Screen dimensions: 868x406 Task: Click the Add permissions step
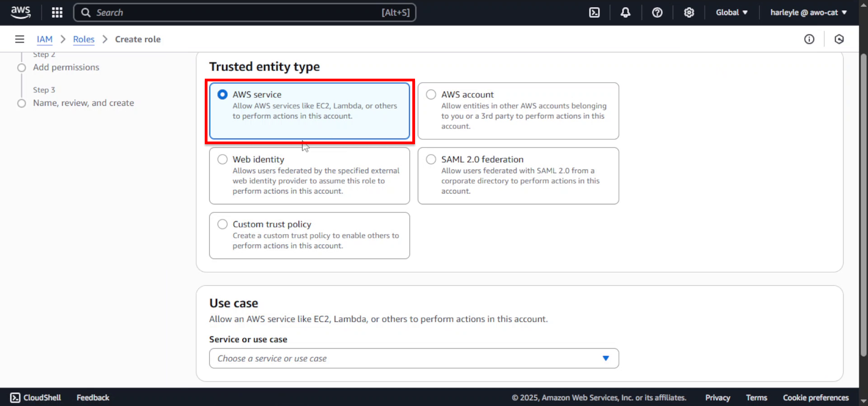point(66,67)
